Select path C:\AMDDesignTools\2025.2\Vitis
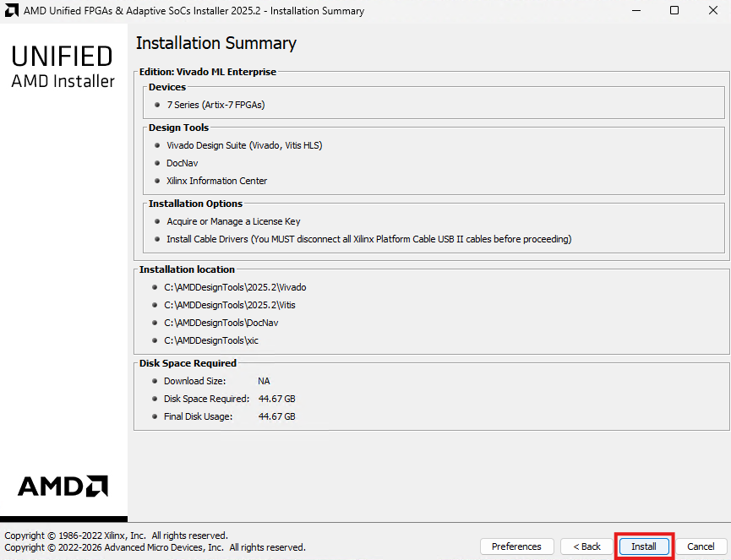Screen dimensions: 731x560 (230, 305)
